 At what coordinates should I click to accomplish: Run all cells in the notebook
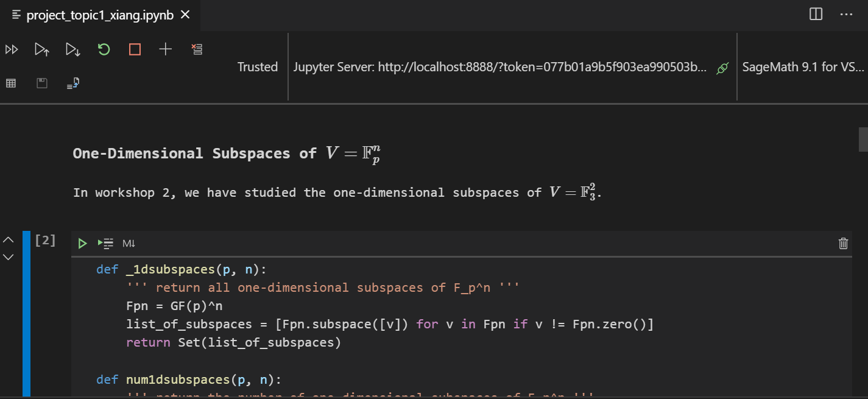pyautogui.click(x=12, y=49)
